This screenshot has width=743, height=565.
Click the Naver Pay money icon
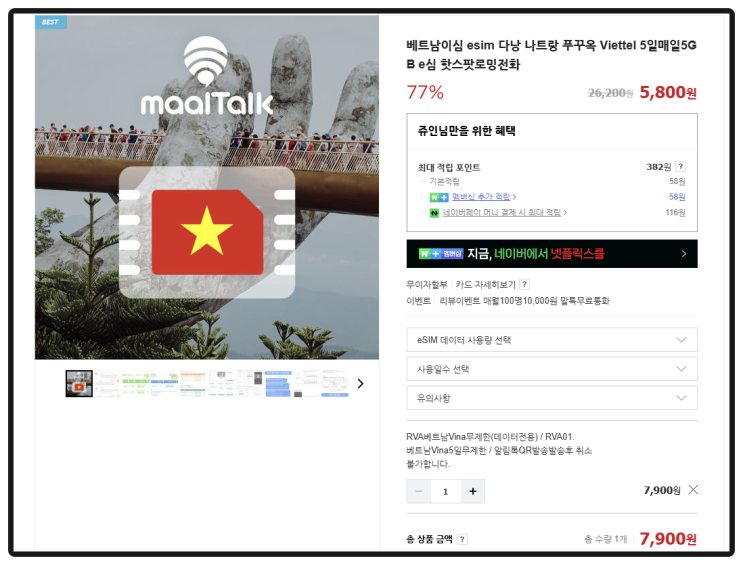pyautogui.click(x=434, y=213)
